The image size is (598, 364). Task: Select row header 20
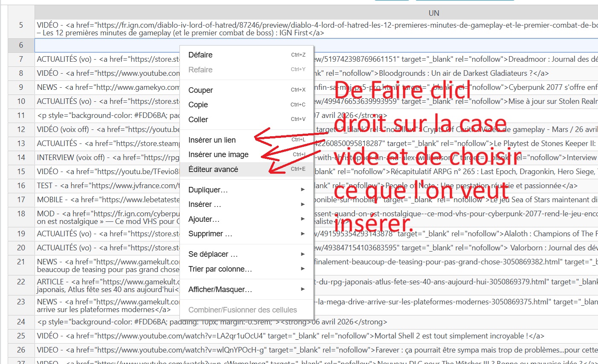coord(21,248)
